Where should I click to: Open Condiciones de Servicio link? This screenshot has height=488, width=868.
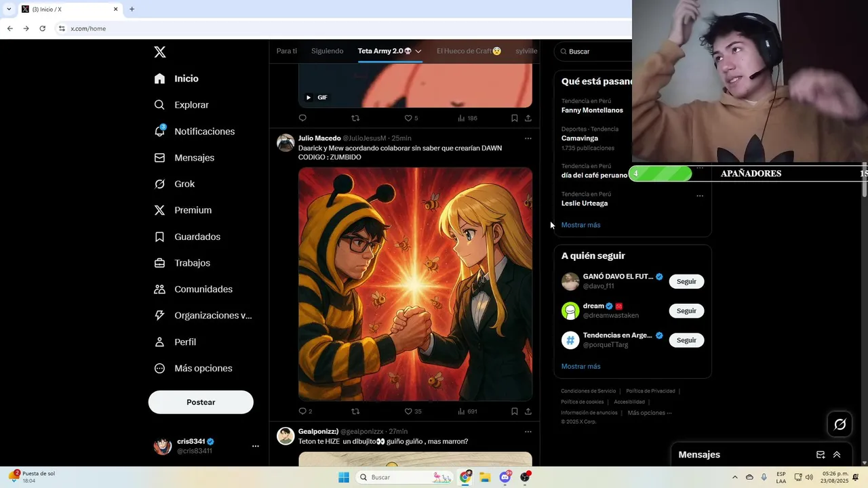click(588, 391)
